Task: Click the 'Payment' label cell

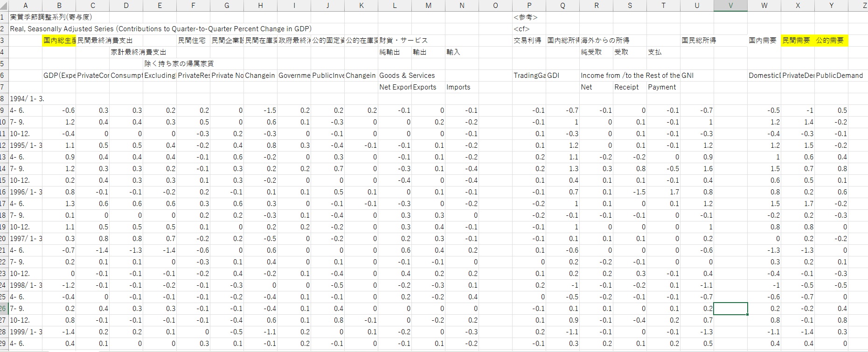Action: click(x=662, y=87)
